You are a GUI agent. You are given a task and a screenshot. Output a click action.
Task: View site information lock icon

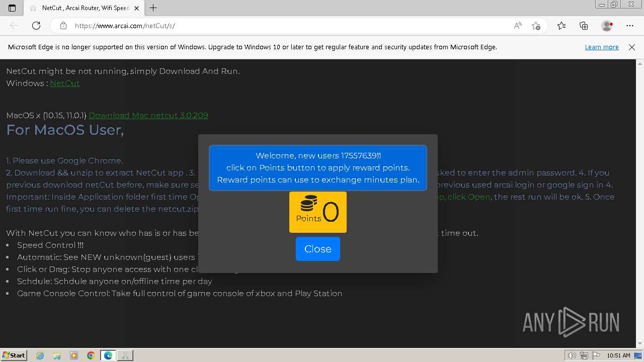tap(63, 26)
